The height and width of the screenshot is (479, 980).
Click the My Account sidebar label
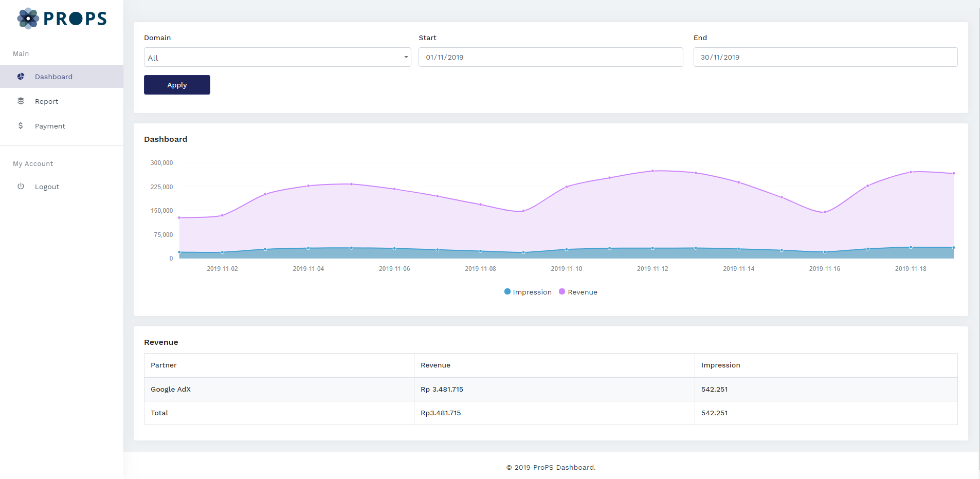tap(33, 164)
